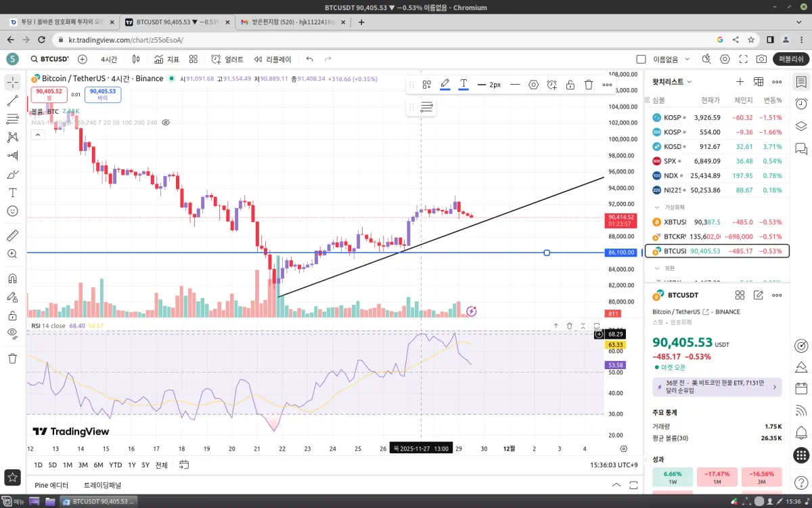The image size is (812, 508).
Task: Toggle lock on the selected drawing
Action: (x=570, y=85)
